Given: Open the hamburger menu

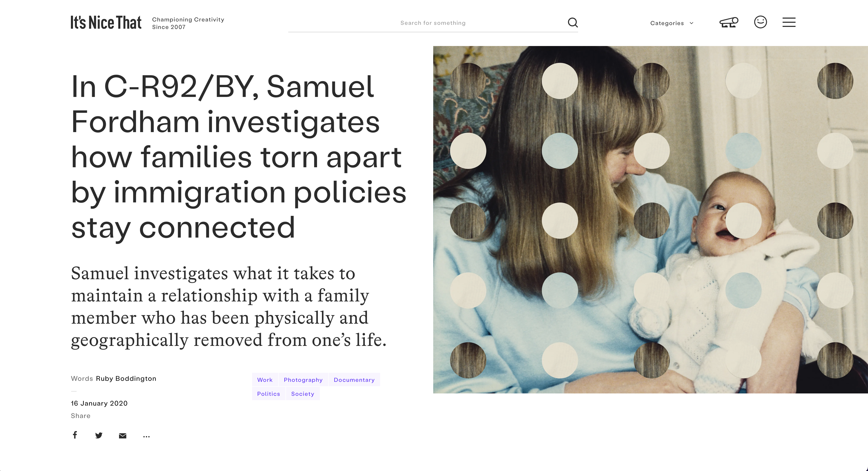Looking at the screenshot, I should click(789, 22).
